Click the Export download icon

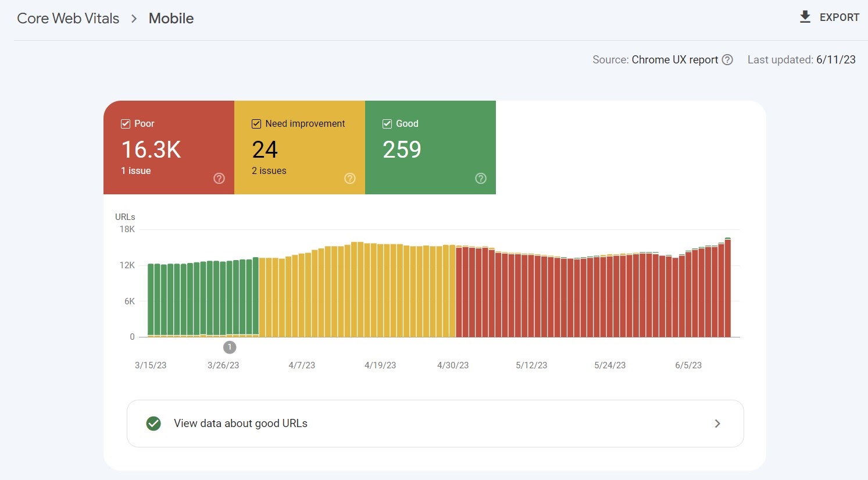coord(805,17)
